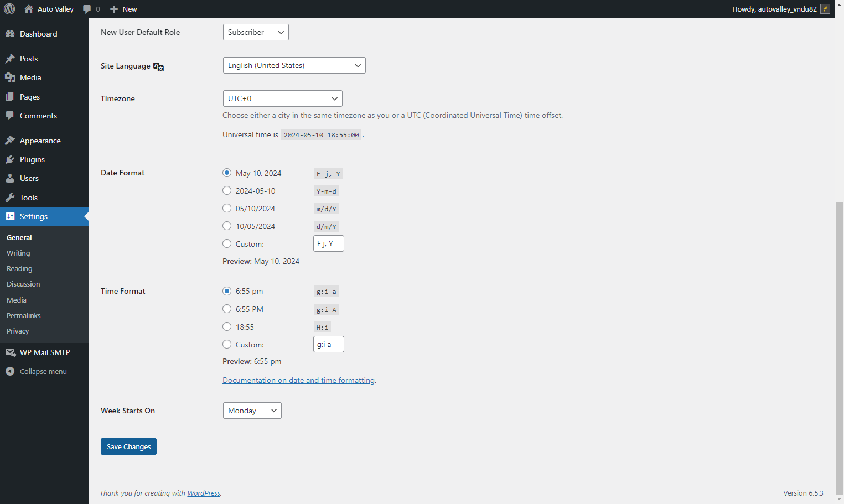Screen dimensions: 844x504
Task: Choose the Custom date format radio
Action: pos(227,244)
